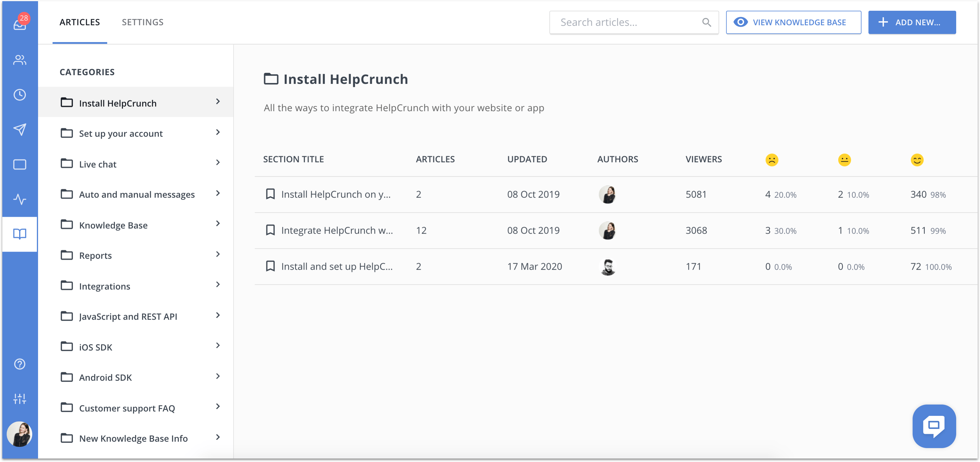Open the chat widget bubble button
Screen dimensions: 980x462
point(934,426)
